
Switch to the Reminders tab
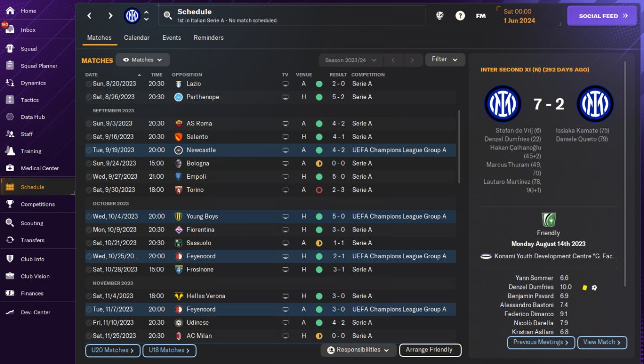pos(208,38)
